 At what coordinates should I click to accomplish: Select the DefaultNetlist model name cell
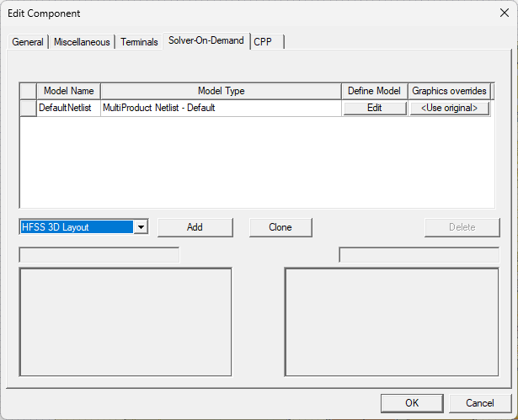[69, 108]
